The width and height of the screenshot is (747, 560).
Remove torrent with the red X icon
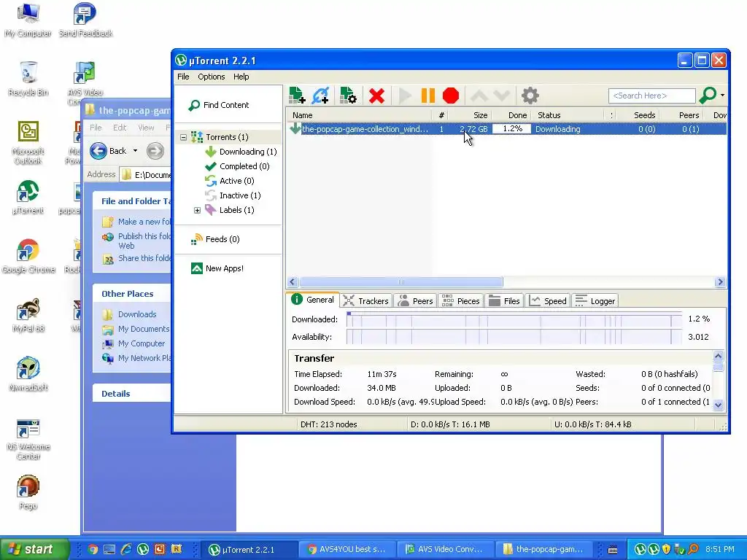376,96
